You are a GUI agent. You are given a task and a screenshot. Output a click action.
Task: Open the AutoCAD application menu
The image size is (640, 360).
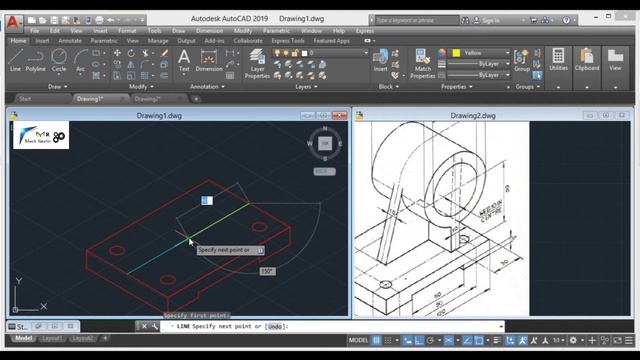pyautogui.click(x=13, y=23)
